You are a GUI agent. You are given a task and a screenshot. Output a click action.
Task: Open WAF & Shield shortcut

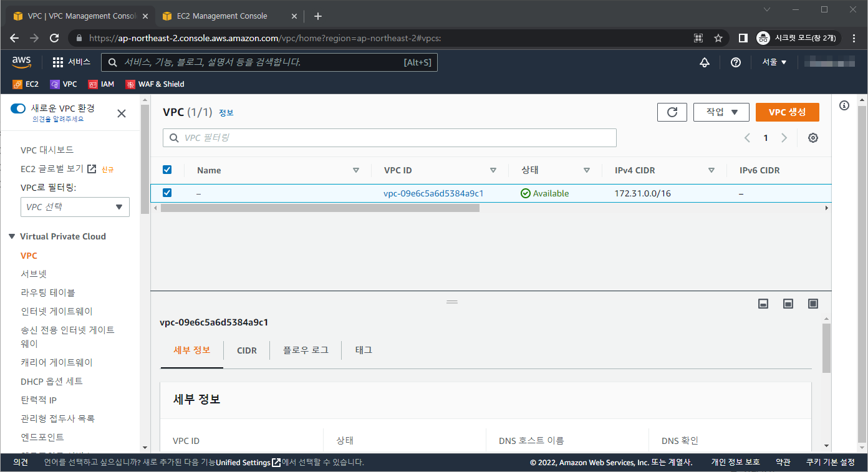tap(155, 84)
